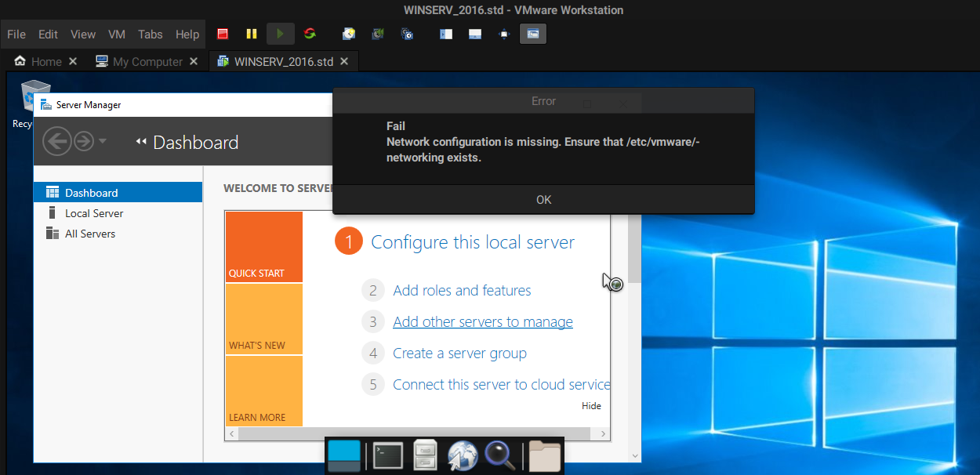Click the Server Manager forward arrow
The image size is (980, 475).
pyautogui.click(x=83, y=142)
